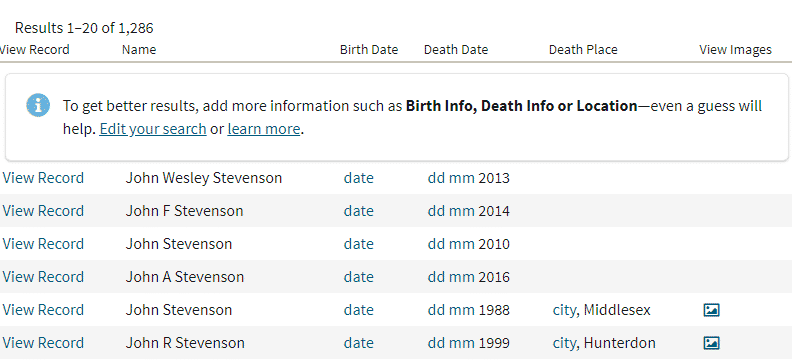
Task: Click the Death Date column header
Action: 456,49
